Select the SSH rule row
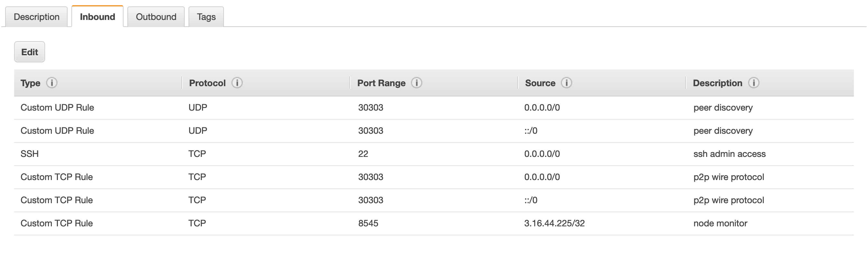This screenshot has height=254, width=868. 30,154
